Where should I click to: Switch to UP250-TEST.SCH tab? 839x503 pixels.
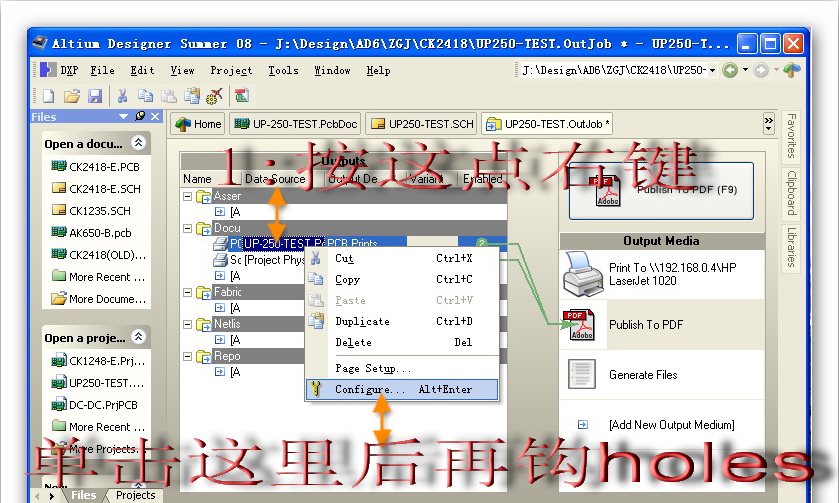[x=422, y=124]
